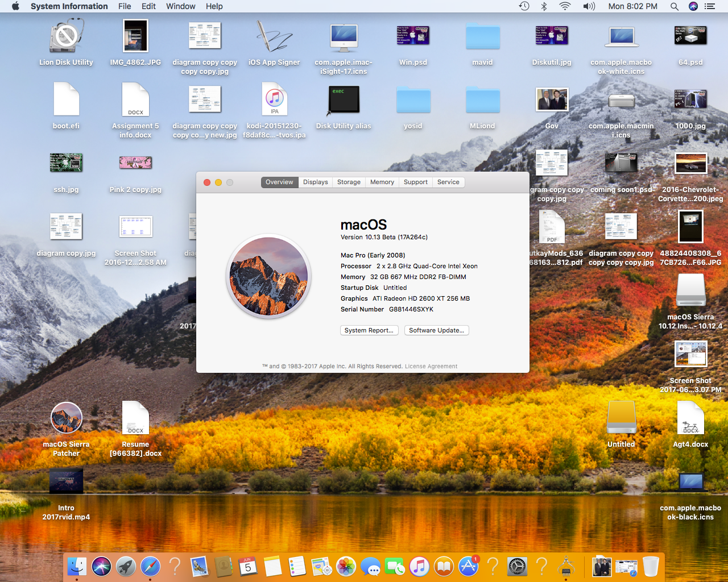Image resolution: width=728 pixels, height=582 pixels.
Task: Open iBooks icon in dock
Action: click(x=444, y=567)
